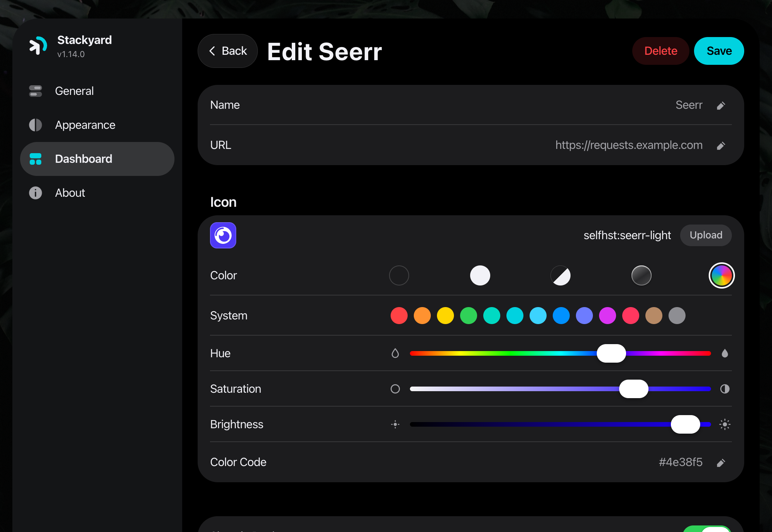Pick the teal system color swatch
The width and height of the screenshot is (772, 532).
[x=515, y=316]
